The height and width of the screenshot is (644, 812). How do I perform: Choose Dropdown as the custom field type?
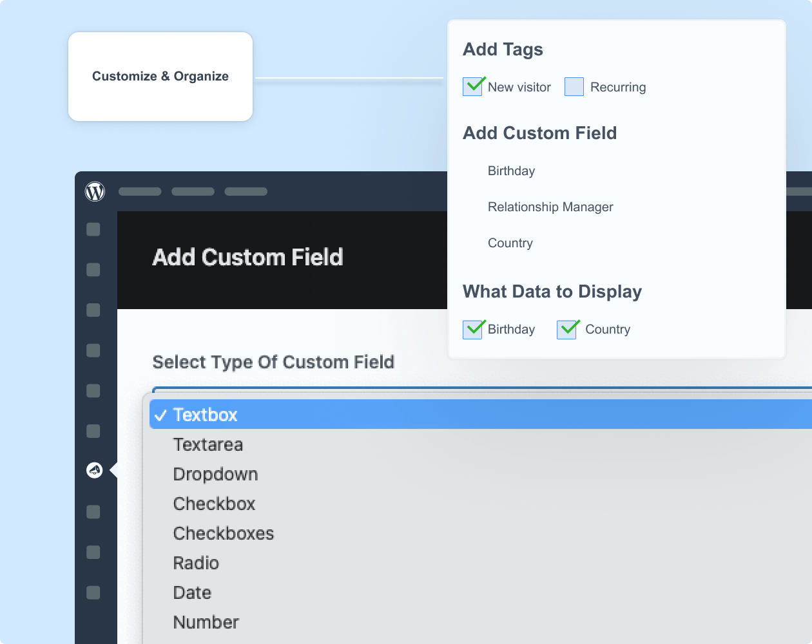point(215,474)
